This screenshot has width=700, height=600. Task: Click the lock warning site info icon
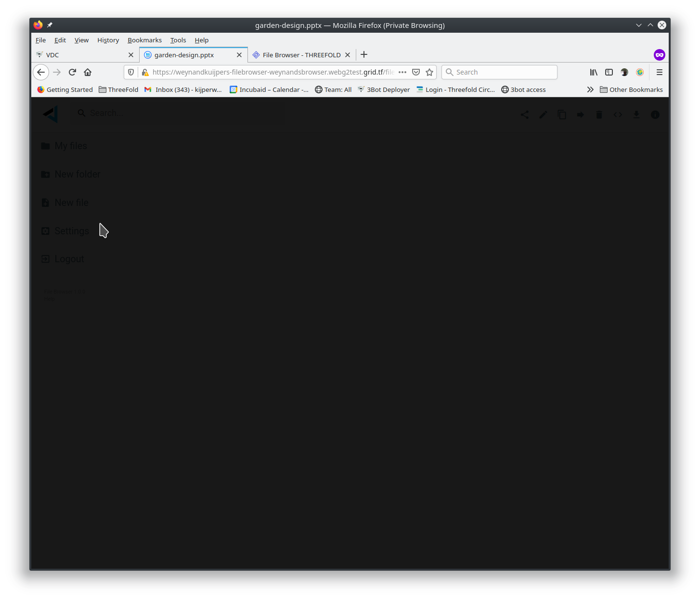(x=145, y=72)
